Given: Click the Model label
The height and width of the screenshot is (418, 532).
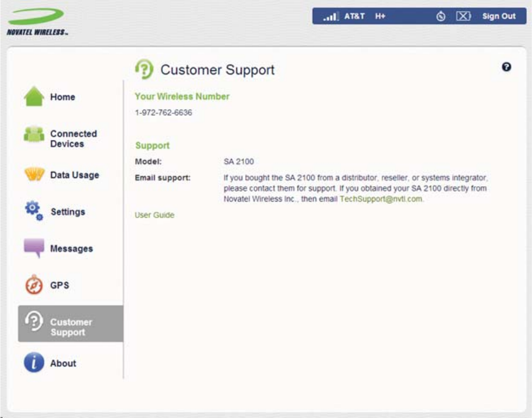Looking at the screenshot, I should [148, 161].
